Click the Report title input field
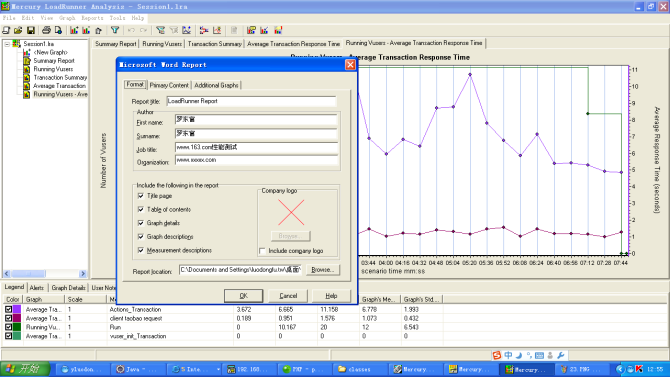670x377 pixels. [x=251, y=101]
